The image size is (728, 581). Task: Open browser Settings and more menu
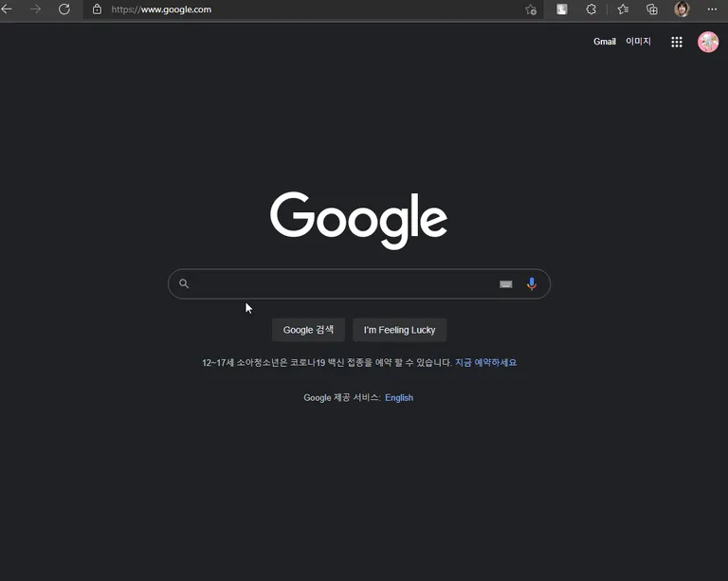tap(712, 9)
